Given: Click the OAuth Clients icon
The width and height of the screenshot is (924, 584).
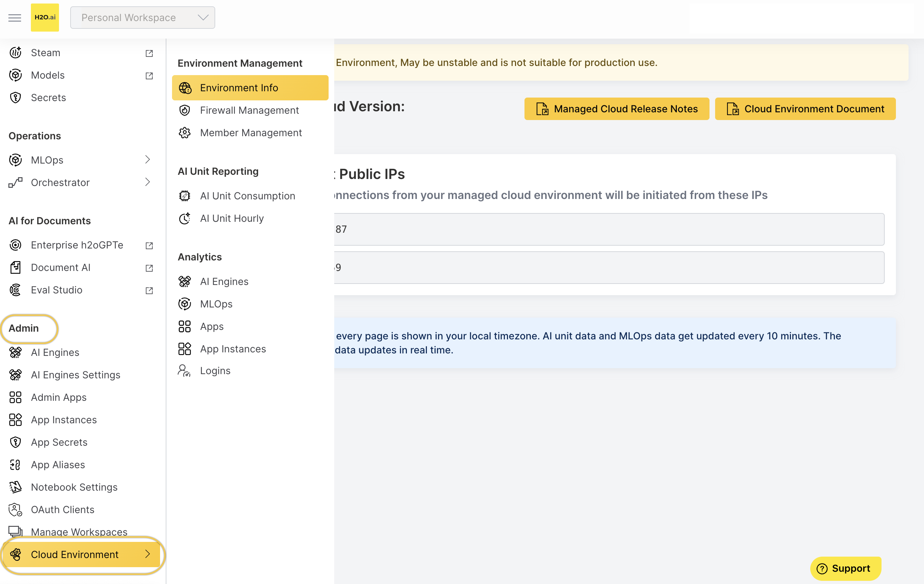Looking at the screenshot, I should click(x=15, y=510).
